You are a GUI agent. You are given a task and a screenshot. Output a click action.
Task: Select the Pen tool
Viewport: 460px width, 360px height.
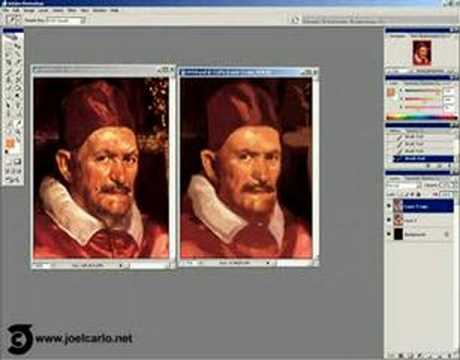[9, 113]
